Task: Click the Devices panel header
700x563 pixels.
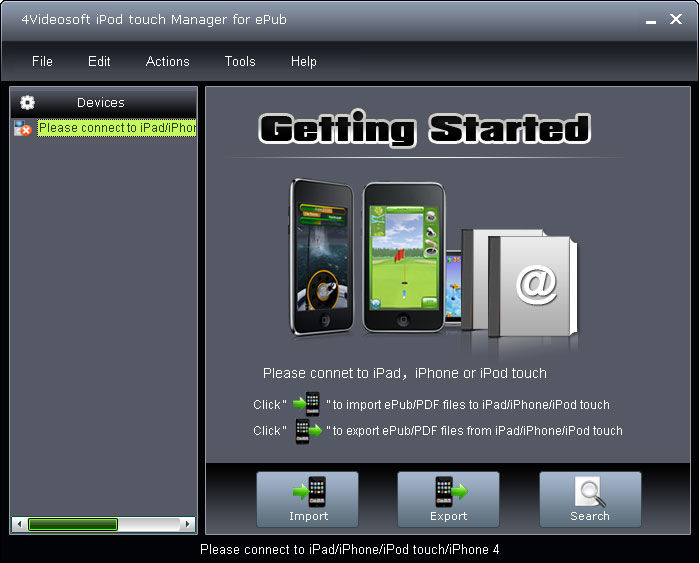Action: pyautogui.click(x=104, y=102)
